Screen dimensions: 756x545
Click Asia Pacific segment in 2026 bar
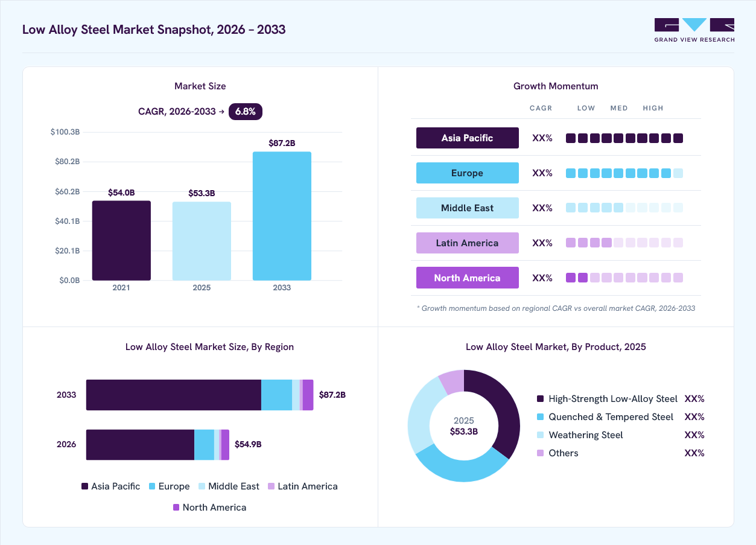[140, 445]
